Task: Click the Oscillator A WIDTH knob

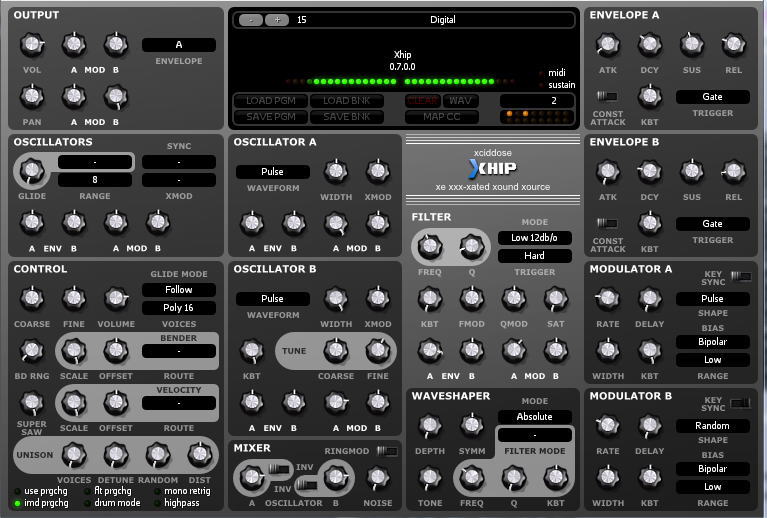Action: [x=336, y=171]
